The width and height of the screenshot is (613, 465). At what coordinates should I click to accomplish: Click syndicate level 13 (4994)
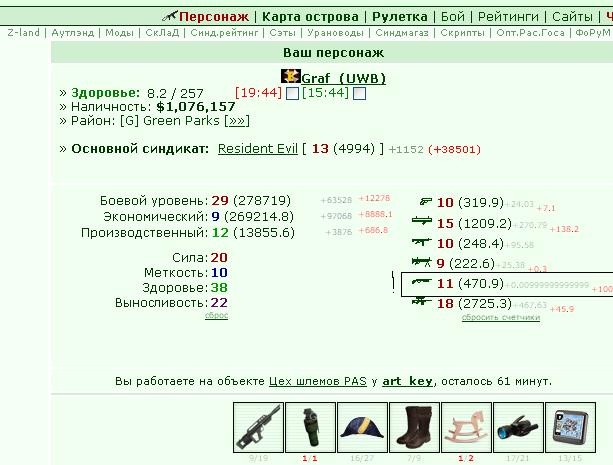pyautogui.click(x=343, y=149)
